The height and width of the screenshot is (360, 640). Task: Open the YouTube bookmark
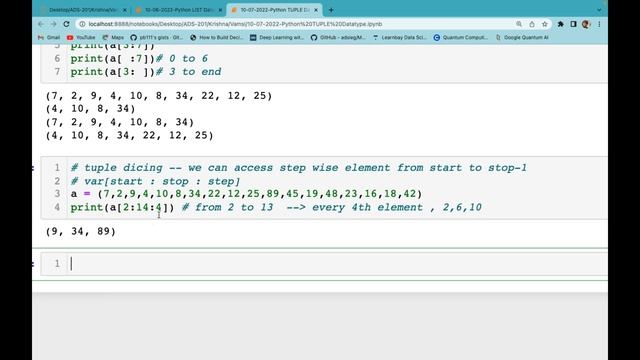pos(81,38)
